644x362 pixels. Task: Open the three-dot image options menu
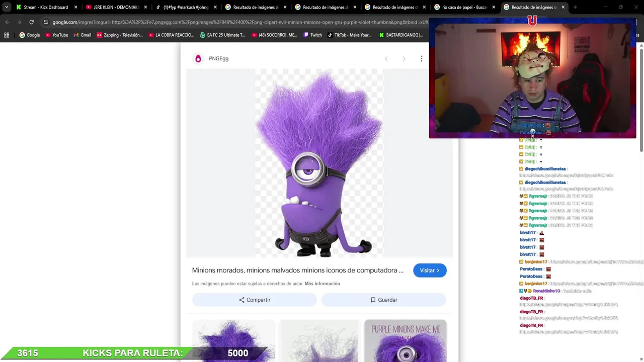pyautogui.click(x=422, y=59)
